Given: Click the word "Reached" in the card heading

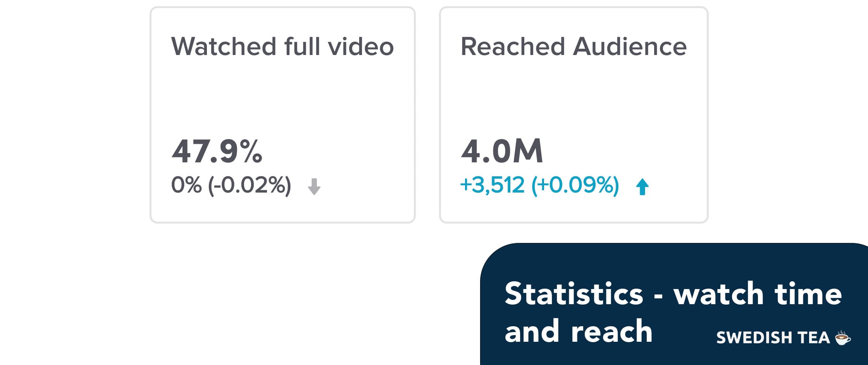Looking at the screenshot, I should 512,46.
